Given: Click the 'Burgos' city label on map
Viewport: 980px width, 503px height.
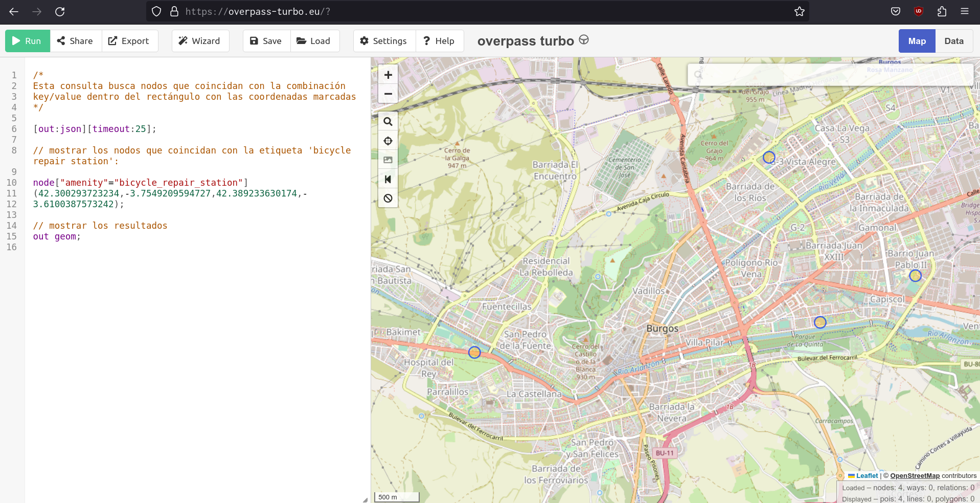Looking at the screenshot, I should (662, 329).
